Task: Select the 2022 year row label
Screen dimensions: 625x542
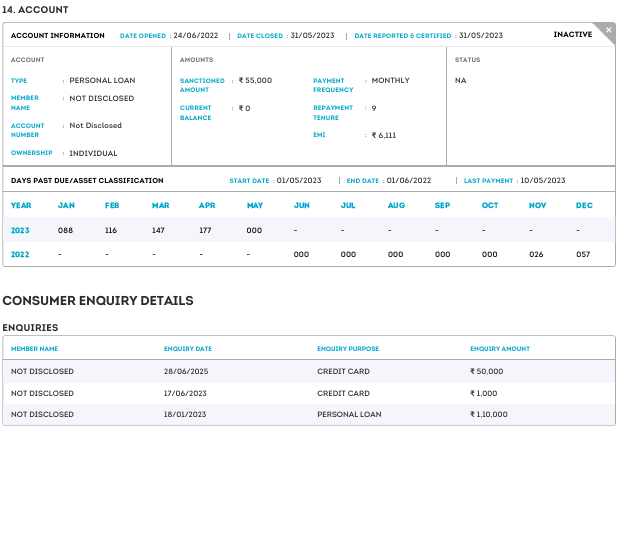Action: (x=21, y=254)
